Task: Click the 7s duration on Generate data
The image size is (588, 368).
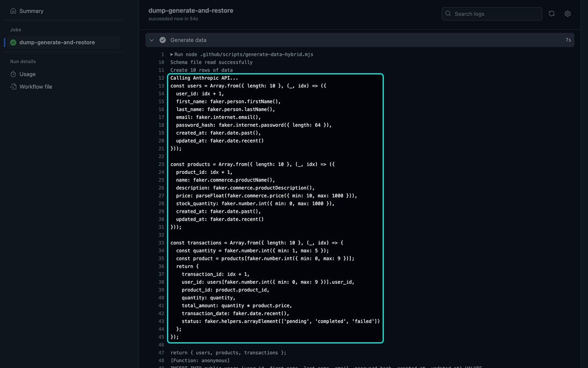Action: point(568,40)
